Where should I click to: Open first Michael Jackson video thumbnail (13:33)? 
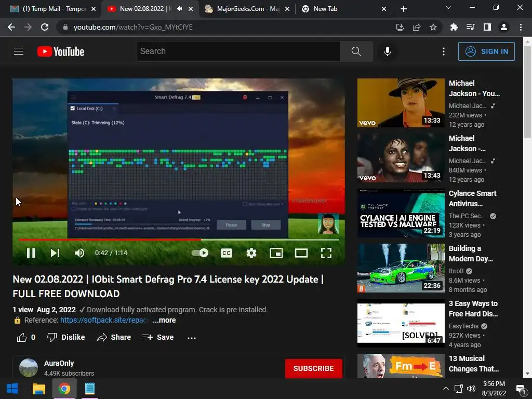pos(401,103)
